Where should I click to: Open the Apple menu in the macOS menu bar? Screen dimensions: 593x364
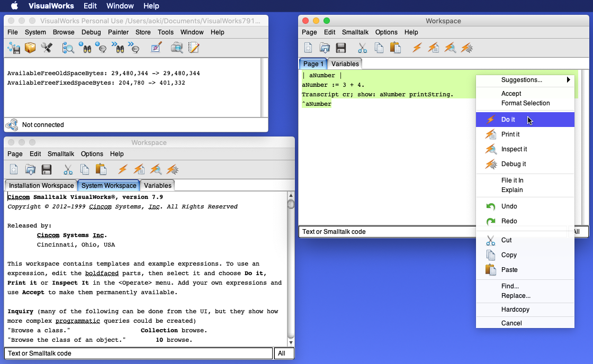[x=14, y=6]
